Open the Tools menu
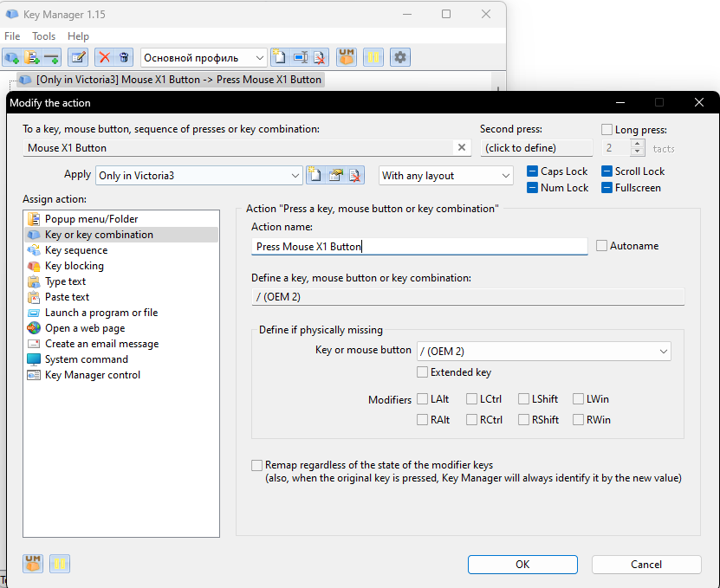 pos(43,36)
